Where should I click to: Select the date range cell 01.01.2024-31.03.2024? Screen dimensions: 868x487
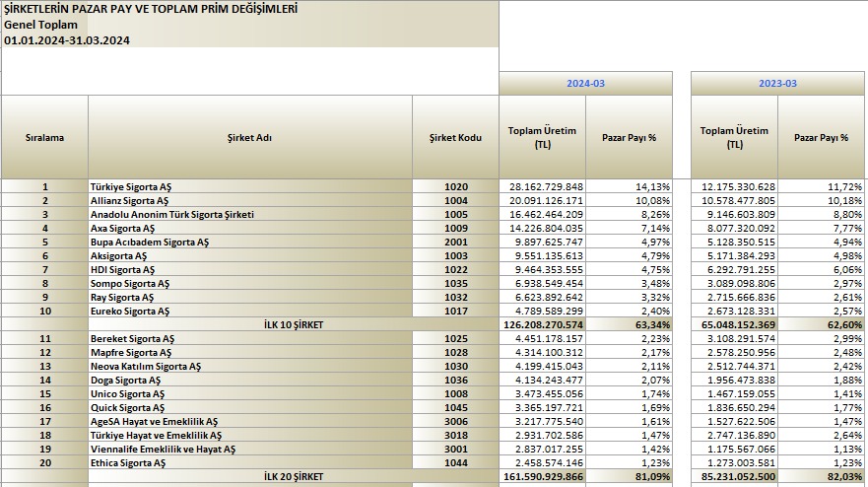point(250,39)
